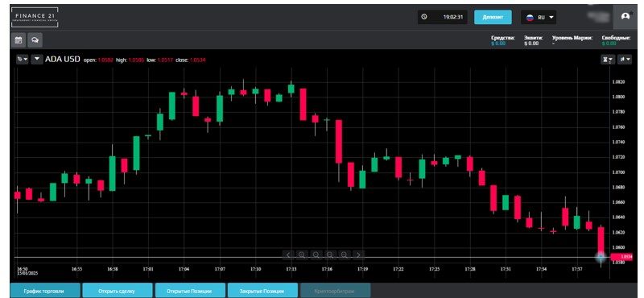The height and width of the screenshot is (298, 644).
Task: Click the third zoom magnifier in chart controls
Action: [329, 255]
